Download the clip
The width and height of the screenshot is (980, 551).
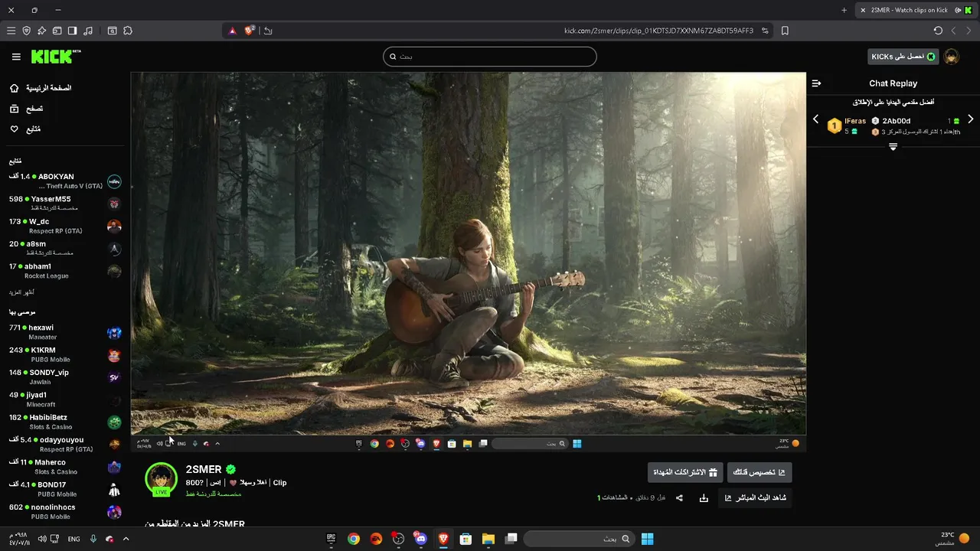coord(704,498)
